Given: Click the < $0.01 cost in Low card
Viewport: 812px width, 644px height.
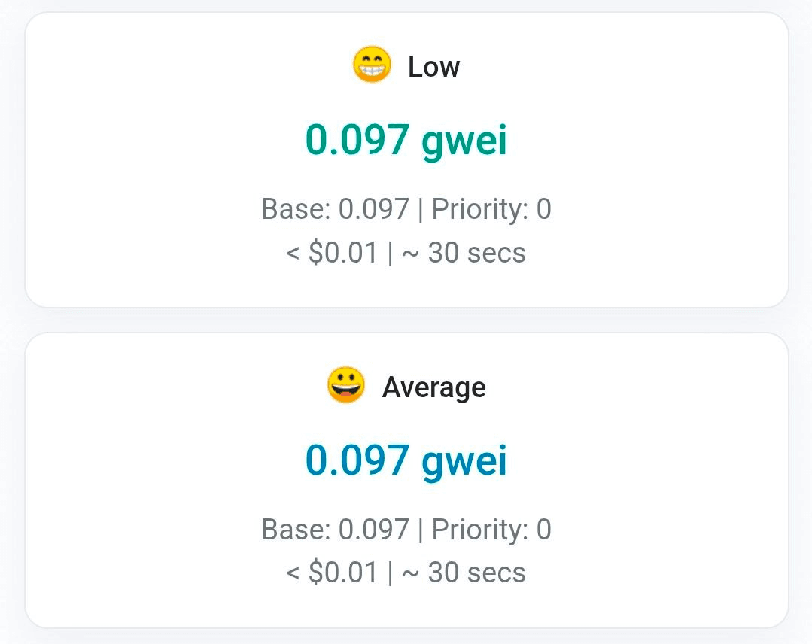Looking at the screenshot, I should coord(332,253).
